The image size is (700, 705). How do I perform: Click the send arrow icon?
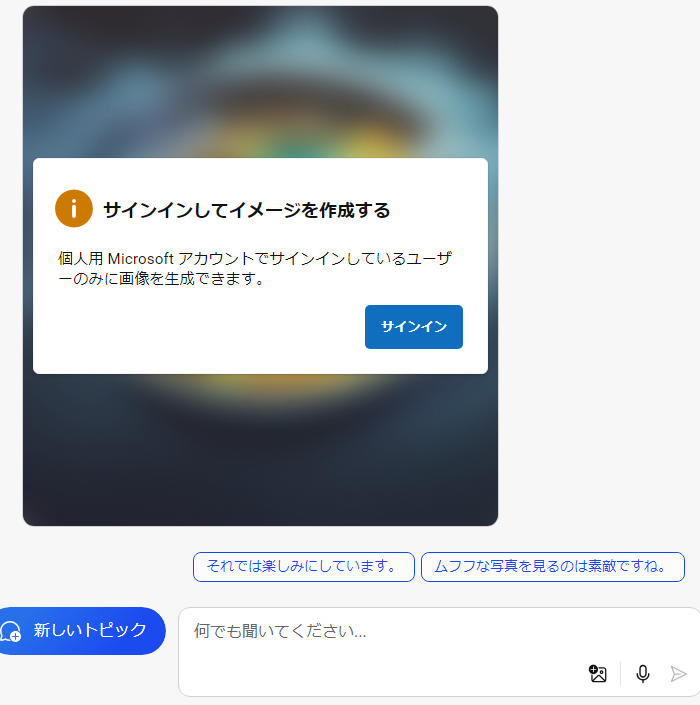coord(678,674)
